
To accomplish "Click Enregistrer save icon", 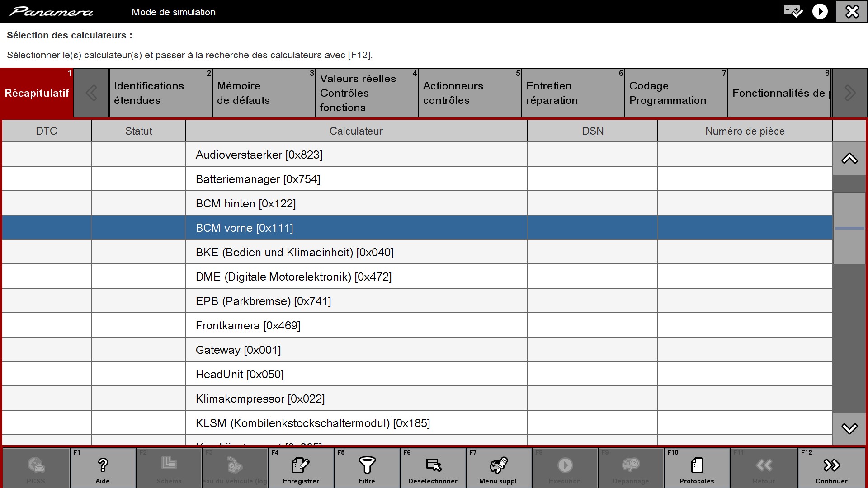I will [x=301, y=468].
